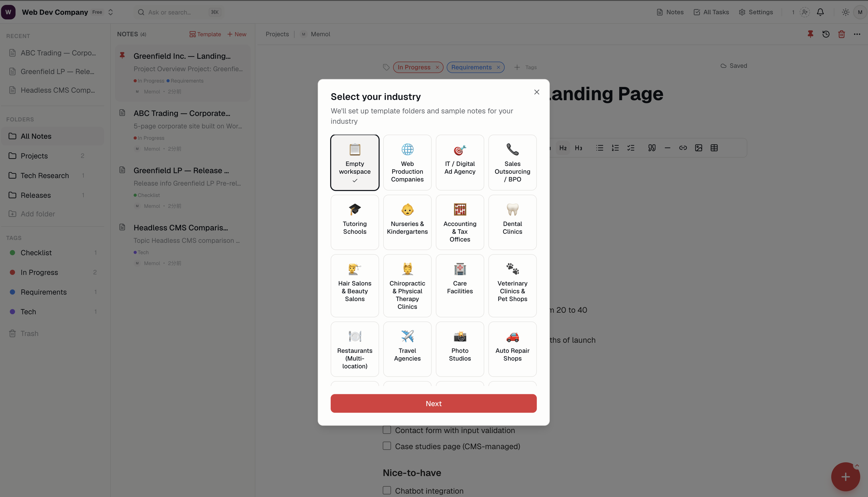Insert a checklist from the toolbar

coord(631,148)
